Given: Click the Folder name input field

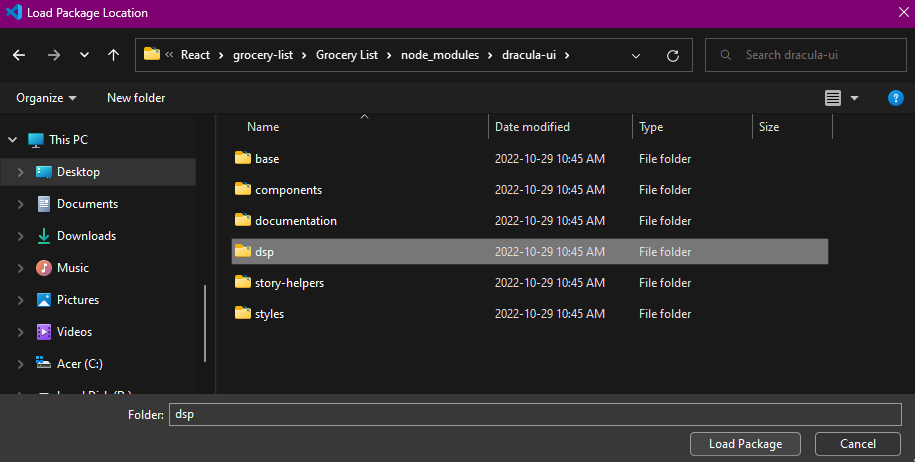Looking at the screenshot, I should [x=535, y=414].
